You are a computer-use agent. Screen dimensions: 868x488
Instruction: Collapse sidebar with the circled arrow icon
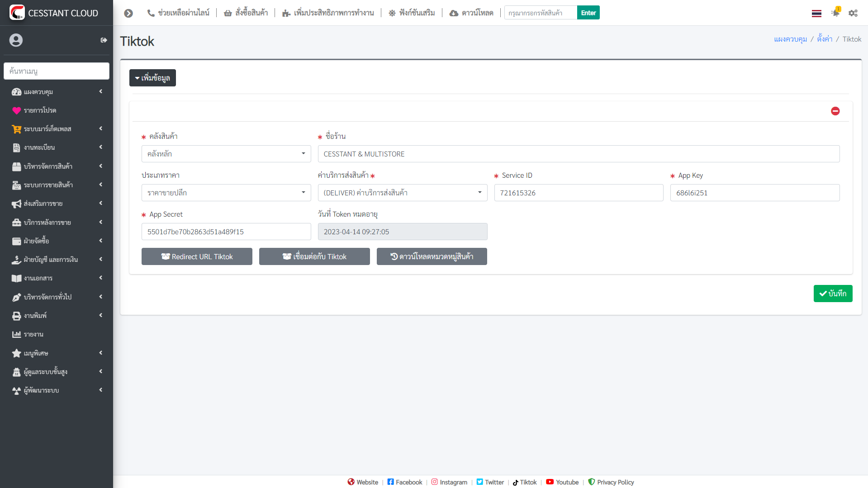coord(128,13)
